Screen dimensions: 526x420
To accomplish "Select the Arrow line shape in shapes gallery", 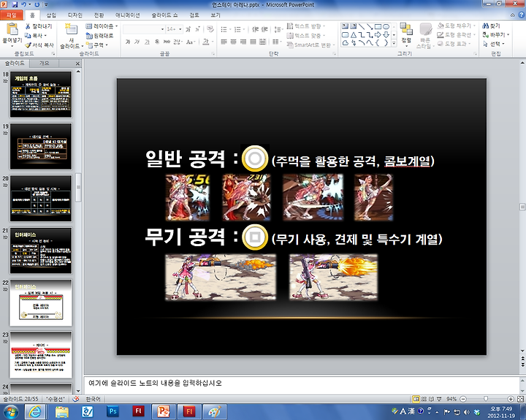I will pyautogui.click(x=370, y=26).
